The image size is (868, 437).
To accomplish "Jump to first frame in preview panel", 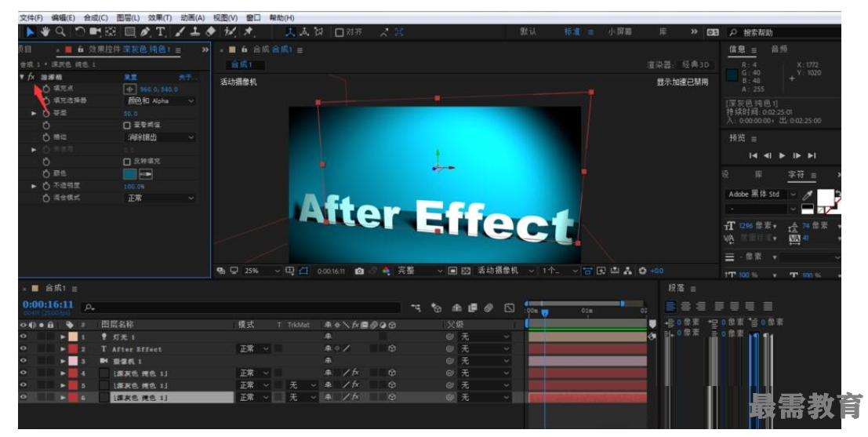I will [x=754, y=155].
